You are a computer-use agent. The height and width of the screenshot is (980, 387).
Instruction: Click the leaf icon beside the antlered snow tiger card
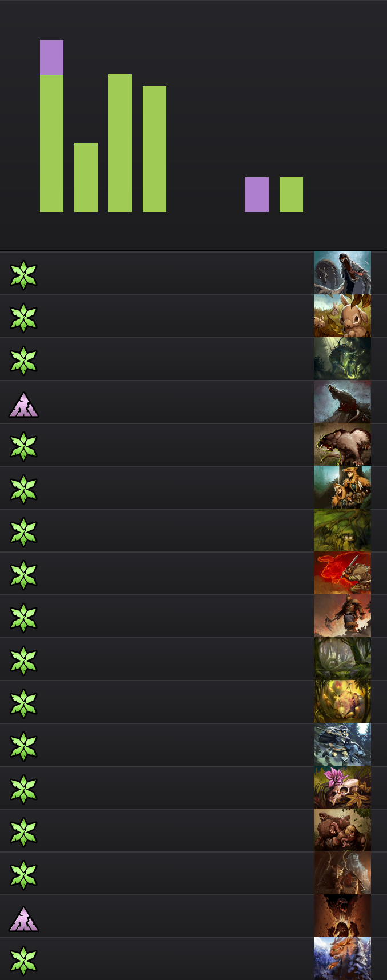[x=23, y=960]
